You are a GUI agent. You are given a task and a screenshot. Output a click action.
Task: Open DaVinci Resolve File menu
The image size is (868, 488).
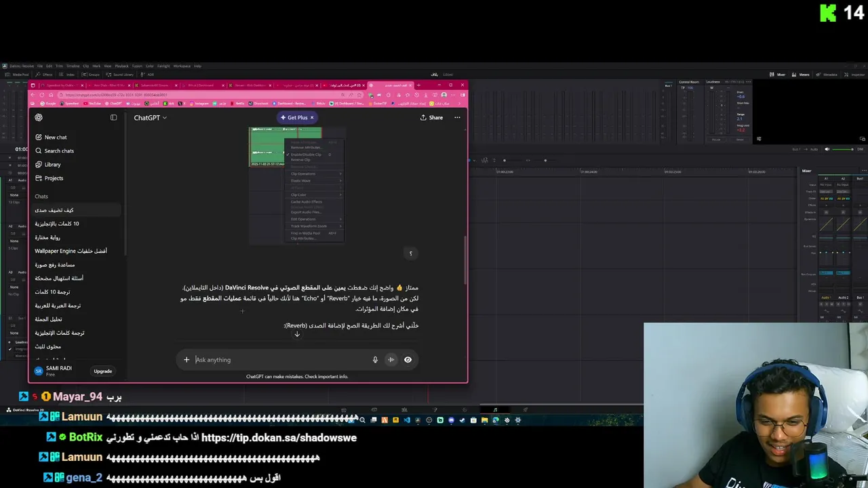(x=40, y=66)
